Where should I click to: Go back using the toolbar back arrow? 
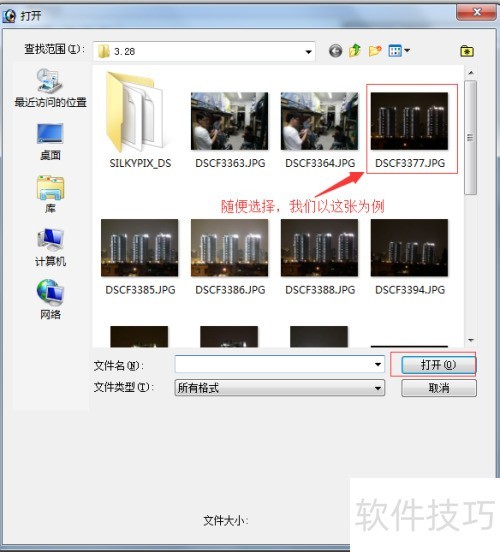point(336,51)
